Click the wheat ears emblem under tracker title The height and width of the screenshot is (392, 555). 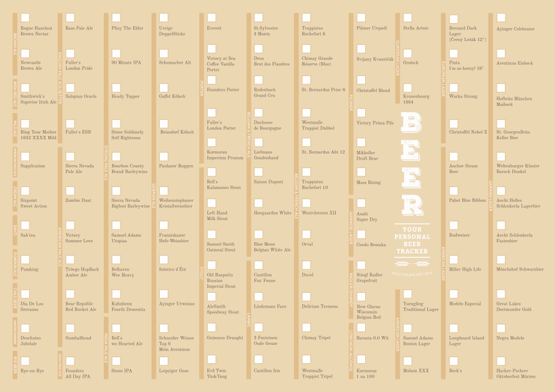pyautogui.click(x=412, y=263)
